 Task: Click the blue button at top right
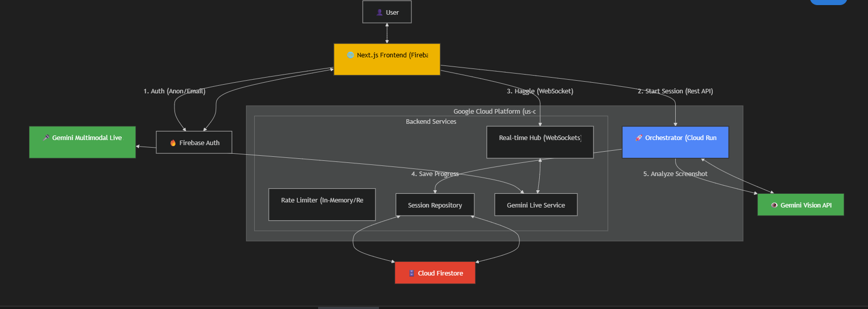coord(828,2)
